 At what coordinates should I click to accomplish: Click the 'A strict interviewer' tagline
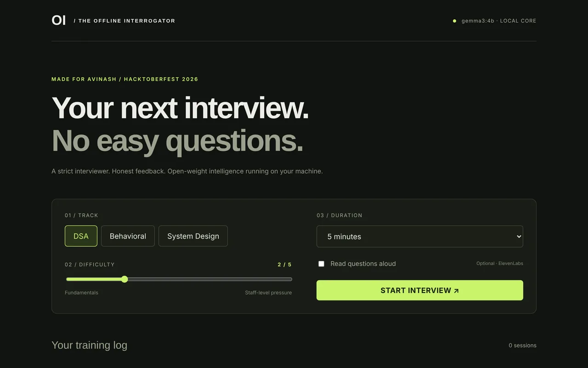(187, 171)
